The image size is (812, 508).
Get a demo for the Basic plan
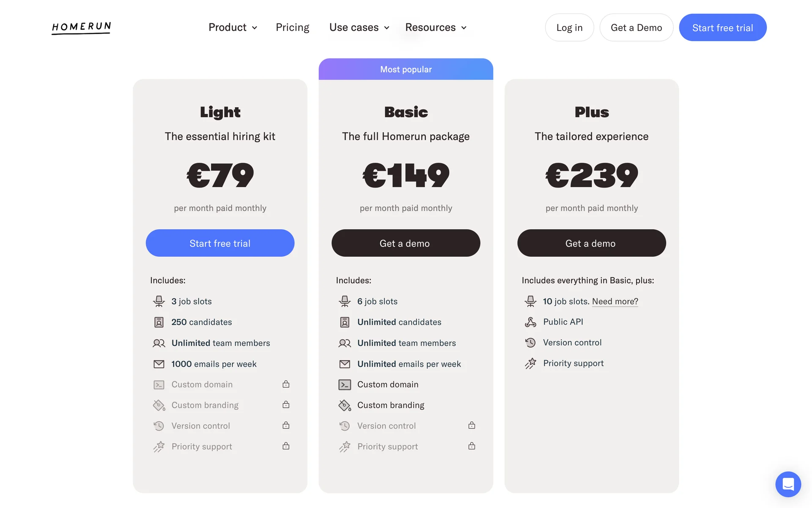(406, 243)
